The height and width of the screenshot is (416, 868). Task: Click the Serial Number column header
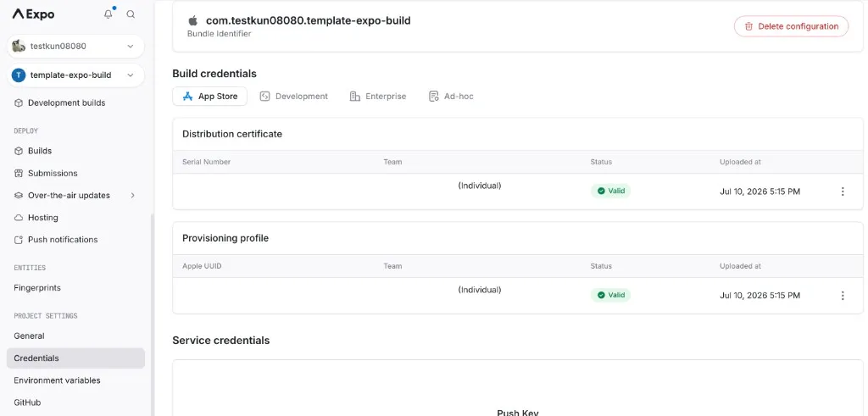207,162
